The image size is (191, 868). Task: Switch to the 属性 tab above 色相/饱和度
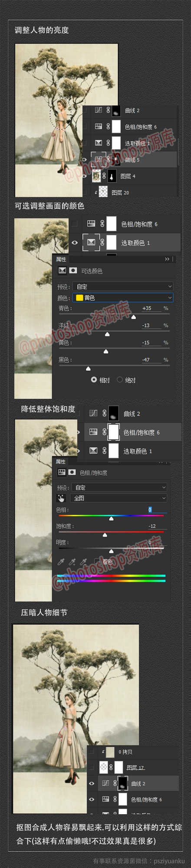(x=60, y=461)
